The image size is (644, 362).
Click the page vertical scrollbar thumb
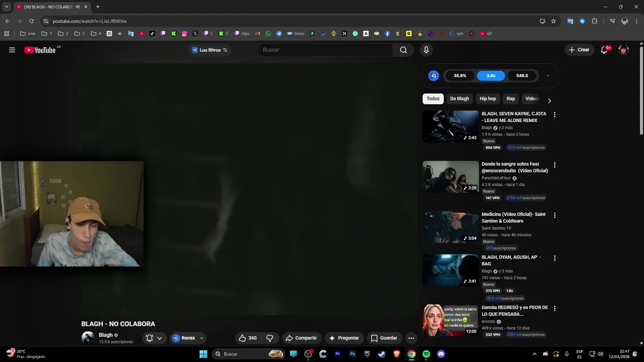[641, 90]
